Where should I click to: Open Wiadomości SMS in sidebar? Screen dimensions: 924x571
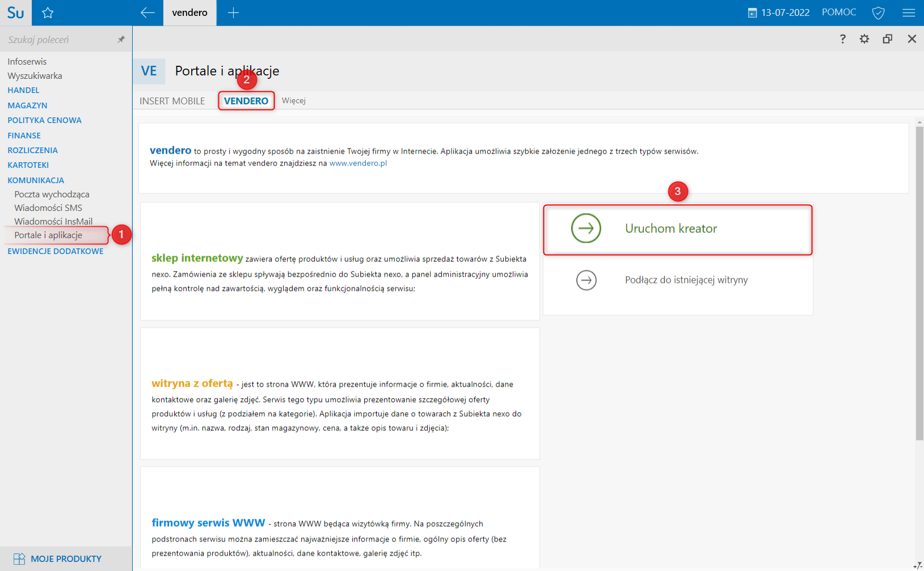[x=48, y=208]
